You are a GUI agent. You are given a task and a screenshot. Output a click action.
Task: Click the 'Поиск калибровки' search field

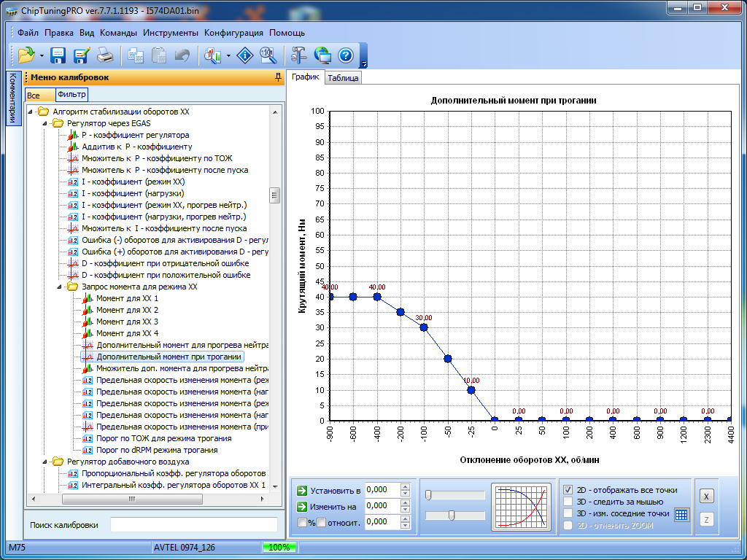pyautogui.click(x=193, y=524)
